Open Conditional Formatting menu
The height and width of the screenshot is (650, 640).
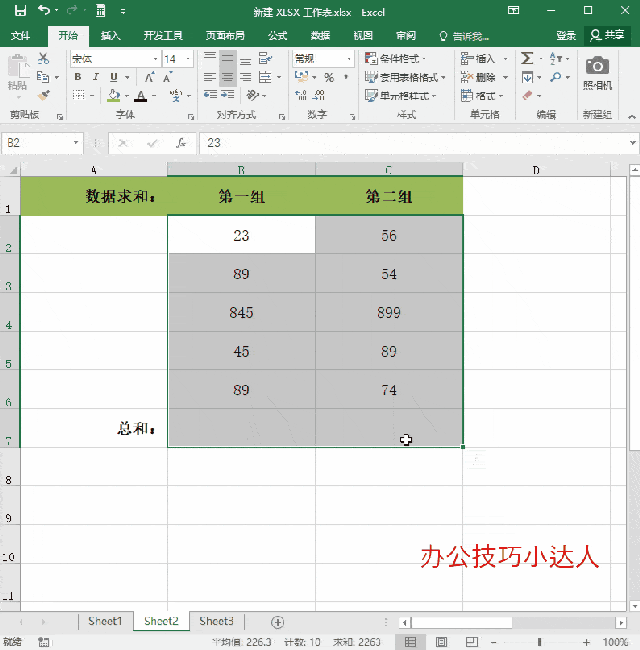click(x=395, y=58)
